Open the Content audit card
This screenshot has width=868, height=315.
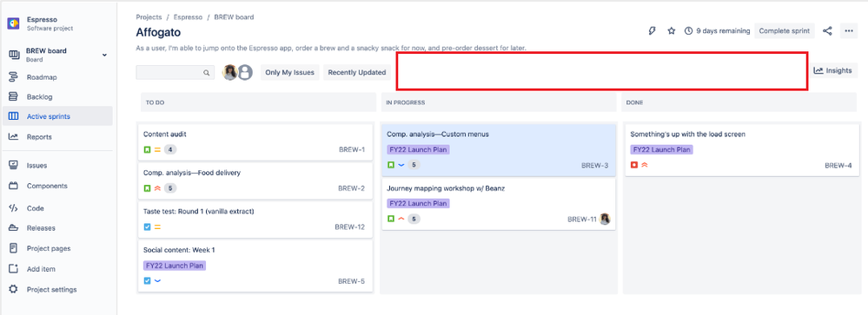point(255,141)
